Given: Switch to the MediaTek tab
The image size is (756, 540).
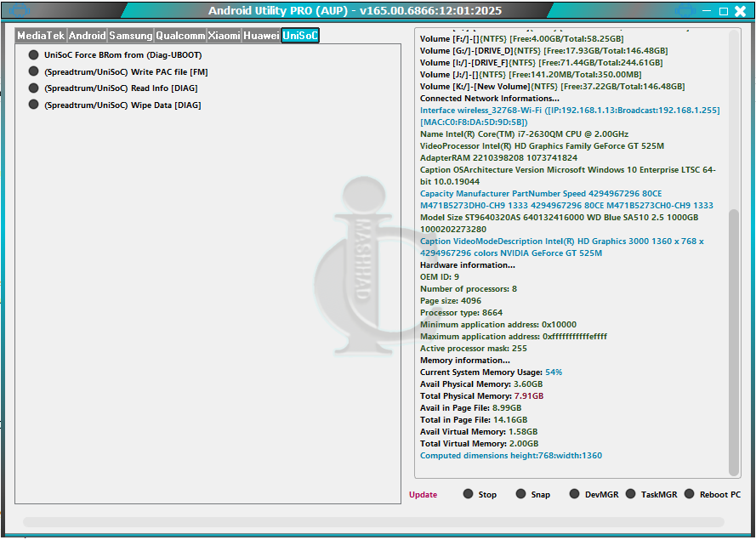Looking at the screenshot, I should (41, 36).
